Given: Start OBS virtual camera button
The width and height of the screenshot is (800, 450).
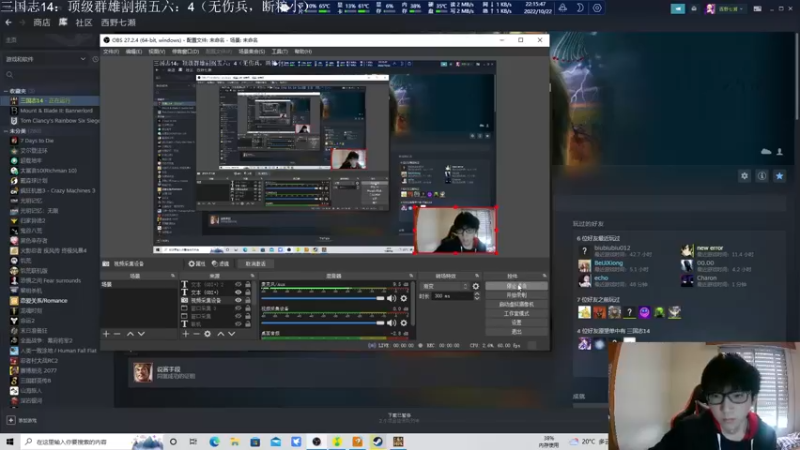Looking at the screenshot, I should [516, 305].
